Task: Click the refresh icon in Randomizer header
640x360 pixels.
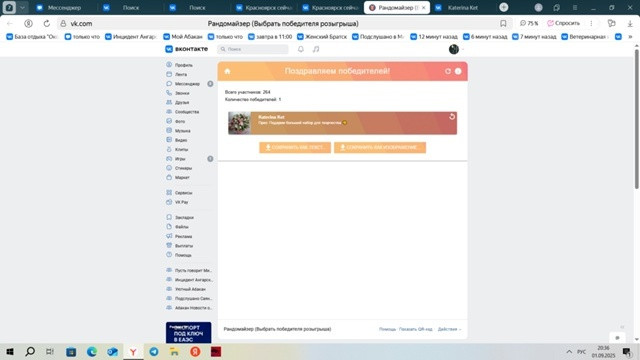Action: [x=448, y=71]
